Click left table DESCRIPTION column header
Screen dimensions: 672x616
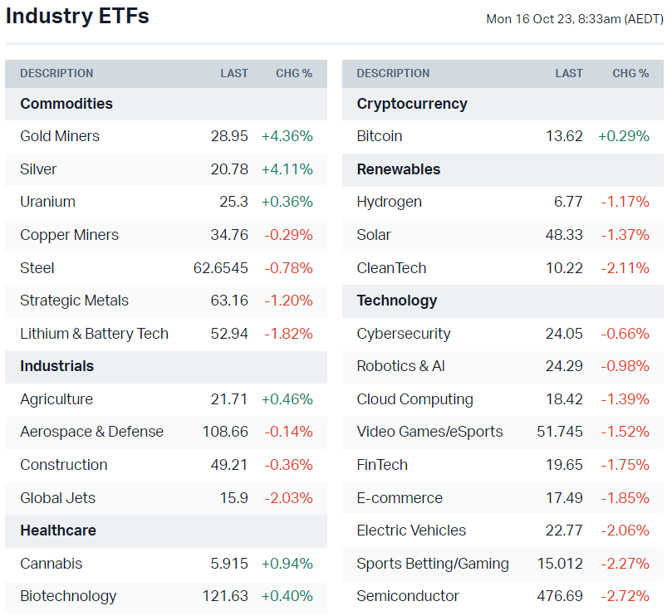click(56, 73)
